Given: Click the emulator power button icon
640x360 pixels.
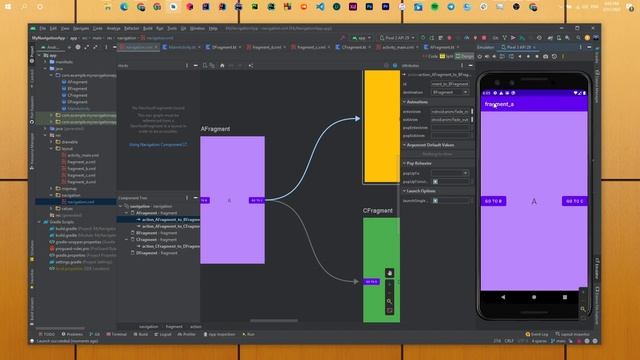Looking at the screenshot, I should point(480,57).
